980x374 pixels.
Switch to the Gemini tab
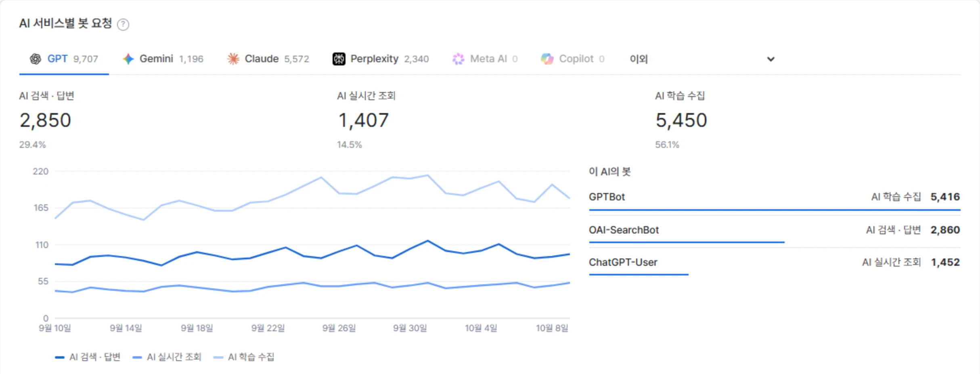163,59
